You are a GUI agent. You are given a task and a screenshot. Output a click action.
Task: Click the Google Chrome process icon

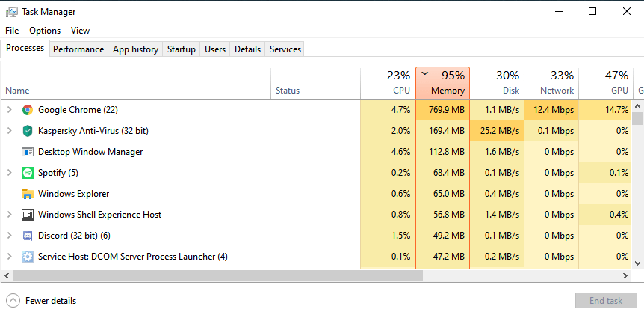point(28,110)
